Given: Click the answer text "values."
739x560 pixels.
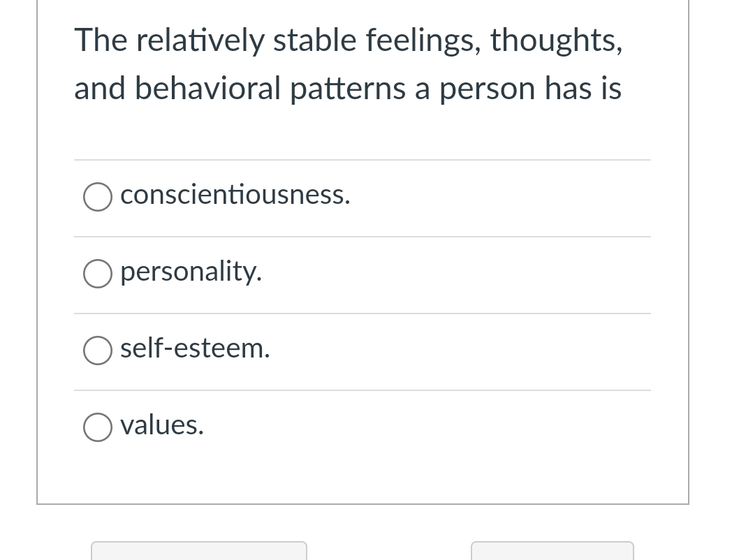Looking at the screenshot, I should pyautogui.click(x=161, y=426).
